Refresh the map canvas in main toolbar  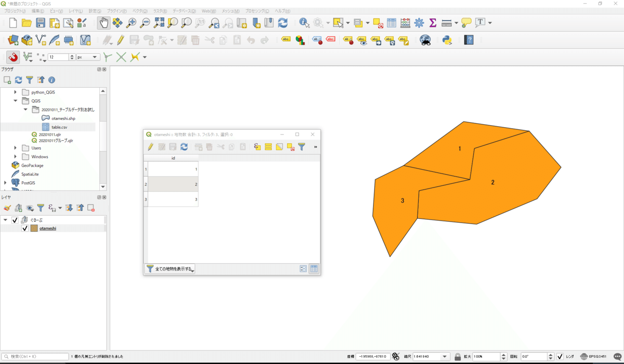tap(283, 23)
